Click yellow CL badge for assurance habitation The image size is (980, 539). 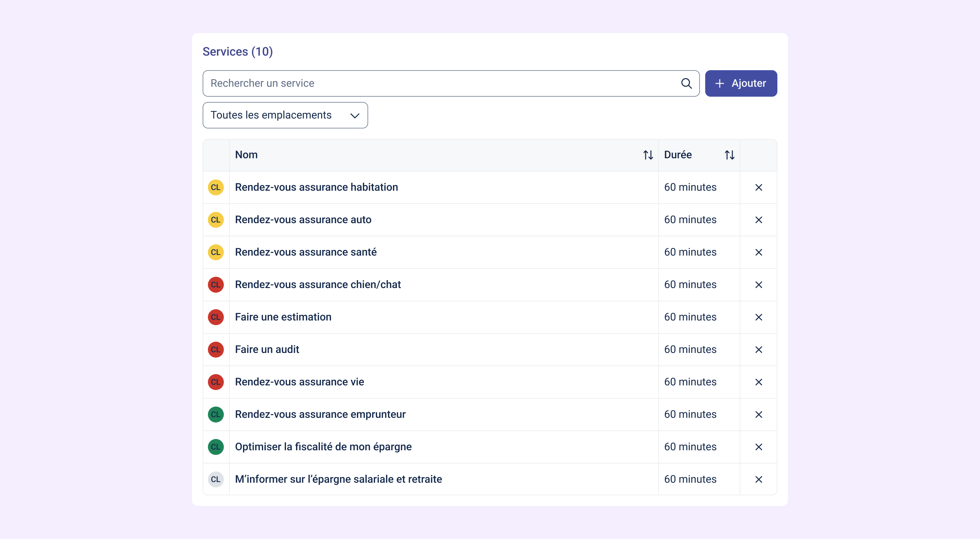click(216, 187)
